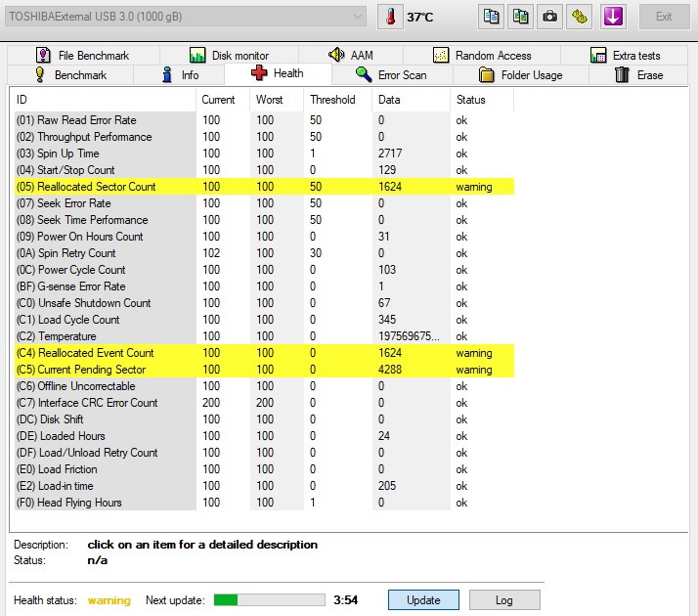Click the Current column header
Screen dimensions: 698x616
tap(223, 100)
